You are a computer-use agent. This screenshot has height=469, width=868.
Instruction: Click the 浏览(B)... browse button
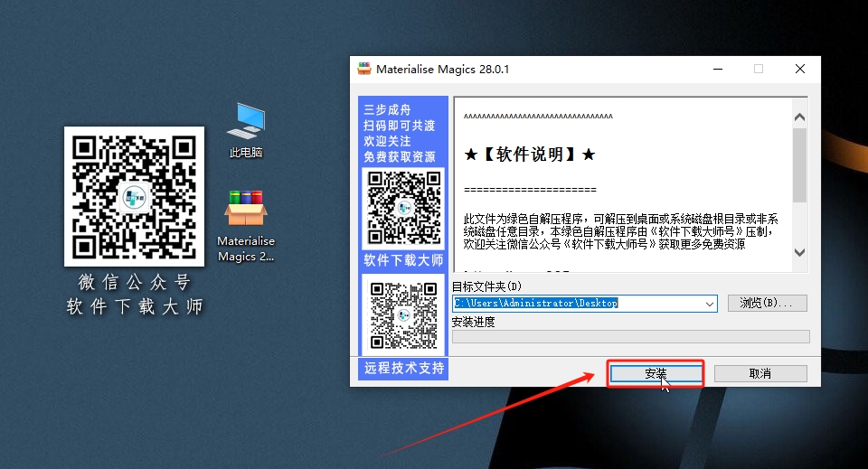pyautogui.click(x=767, y=303)
